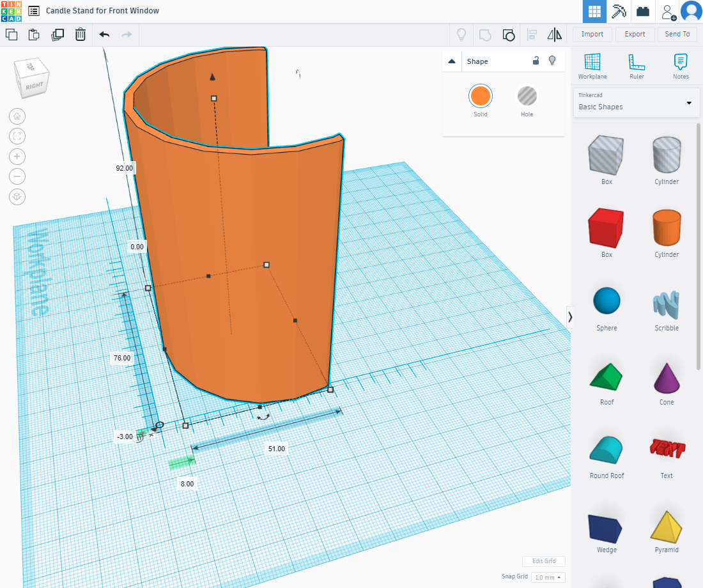
Task: Toggle the shape lock icon
Action: [x=536, y=61]
